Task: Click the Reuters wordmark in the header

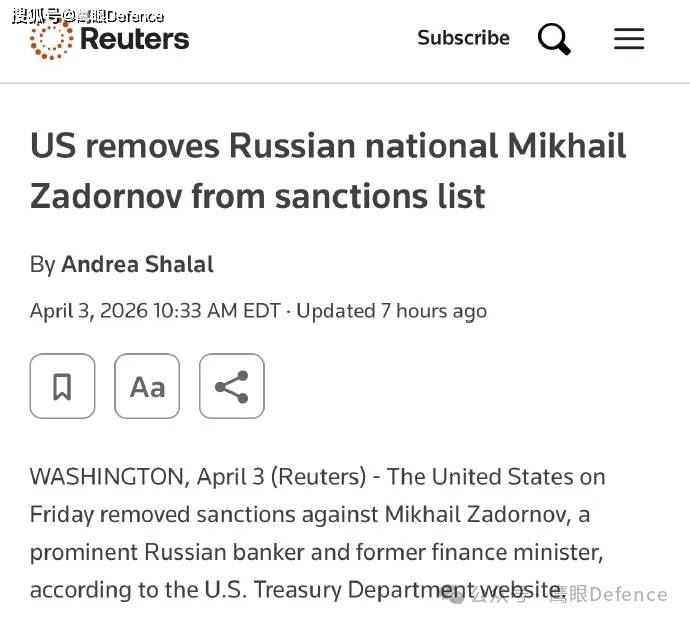Action: (134, 39)
